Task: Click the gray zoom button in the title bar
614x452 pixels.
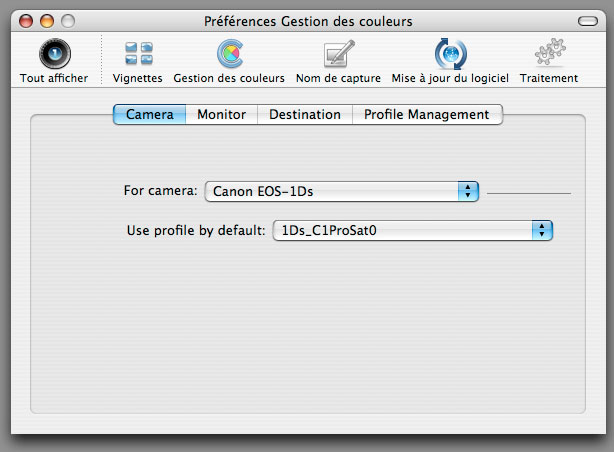Action: pos(68,21)
